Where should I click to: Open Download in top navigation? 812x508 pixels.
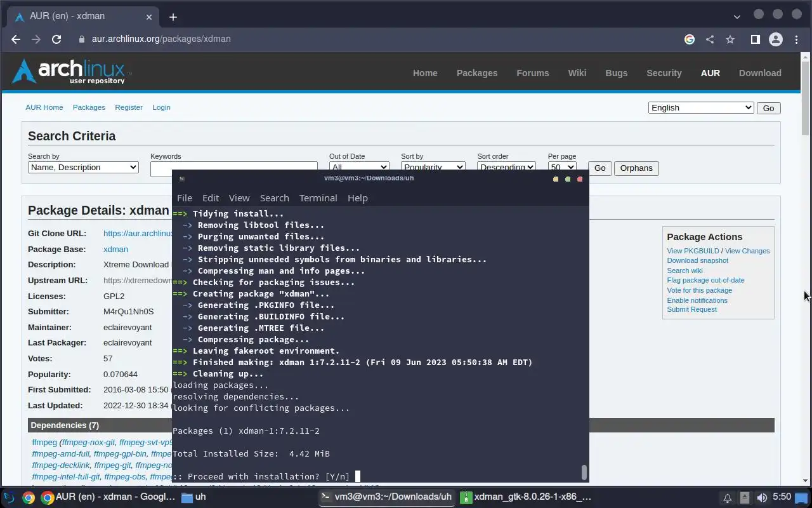(760, 73)
